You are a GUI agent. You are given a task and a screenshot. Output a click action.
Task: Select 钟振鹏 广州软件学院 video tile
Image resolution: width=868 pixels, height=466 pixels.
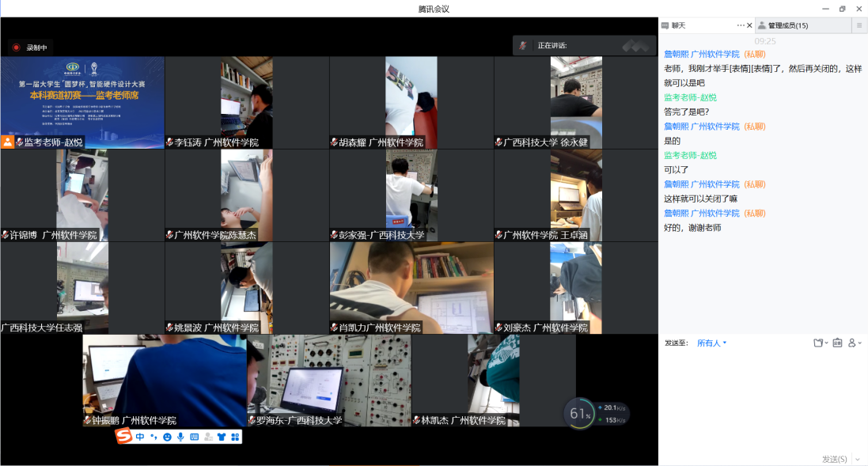click(x=165, y=381)
